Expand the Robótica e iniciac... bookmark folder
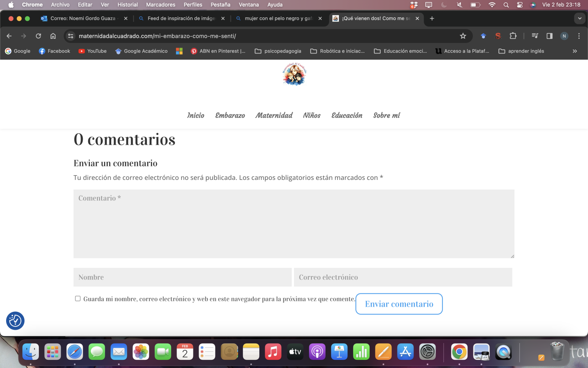The image size is (588, 368). [x=337, y=51]
